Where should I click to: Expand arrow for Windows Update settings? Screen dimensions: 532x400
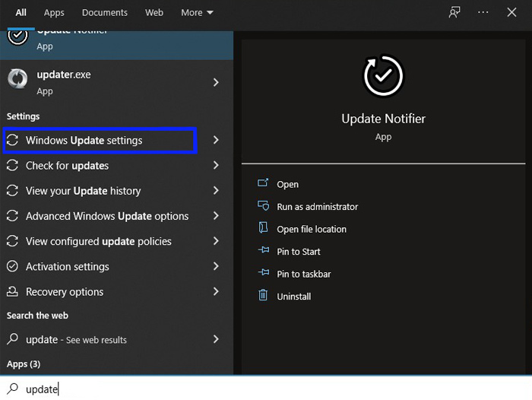216,140
